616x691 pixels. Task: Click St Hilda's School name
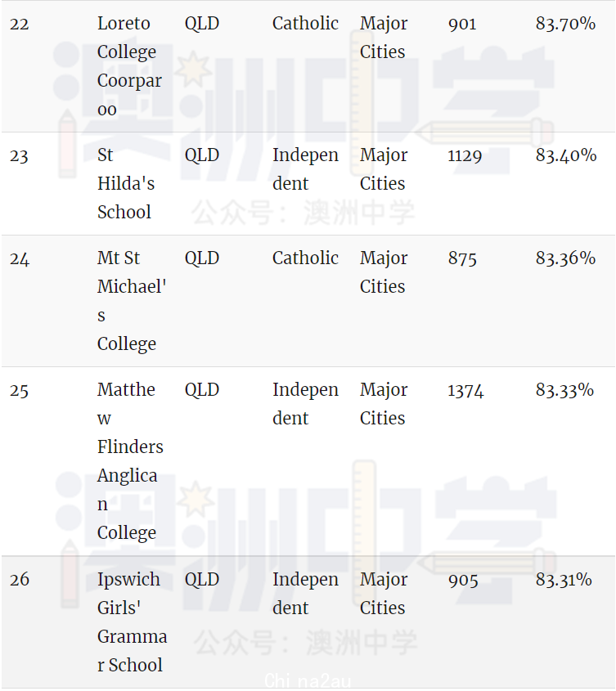pyautogui.click(x=126, y=183)
